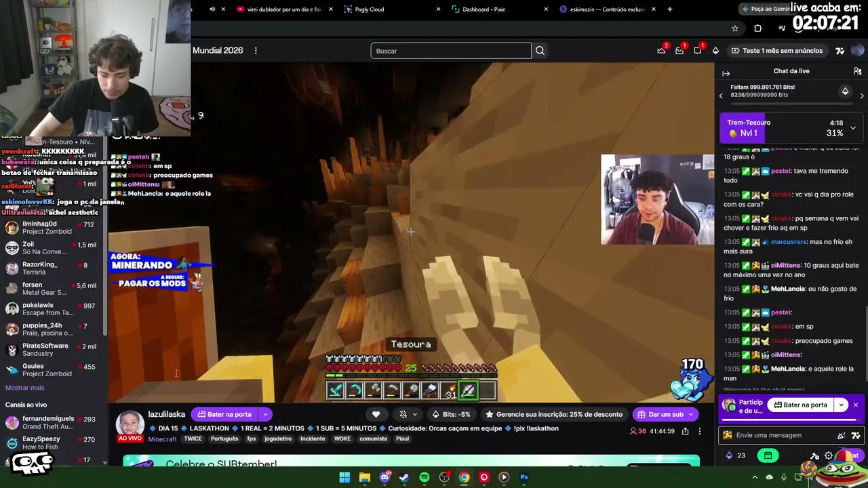Viewport: 868px width, 488px height.
Task: Click the Bater na porta button in chat
Action: tap(800, 405)
